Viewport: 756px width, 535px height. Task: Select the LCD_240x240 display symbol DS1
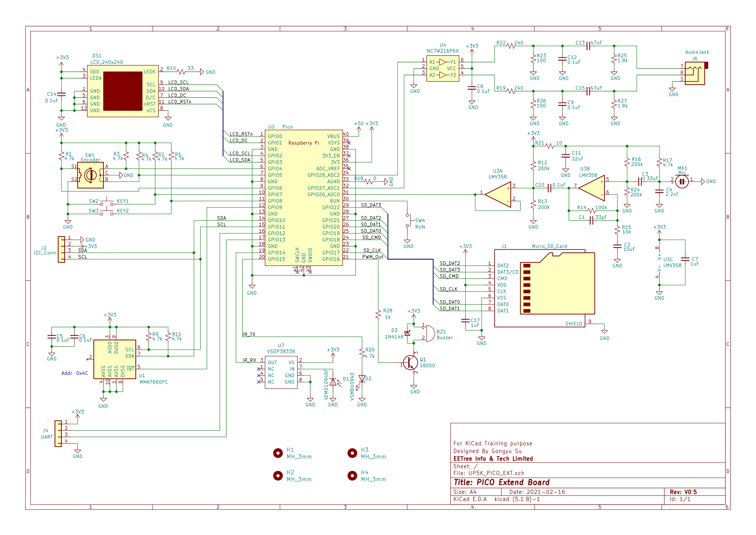(123, 91)
